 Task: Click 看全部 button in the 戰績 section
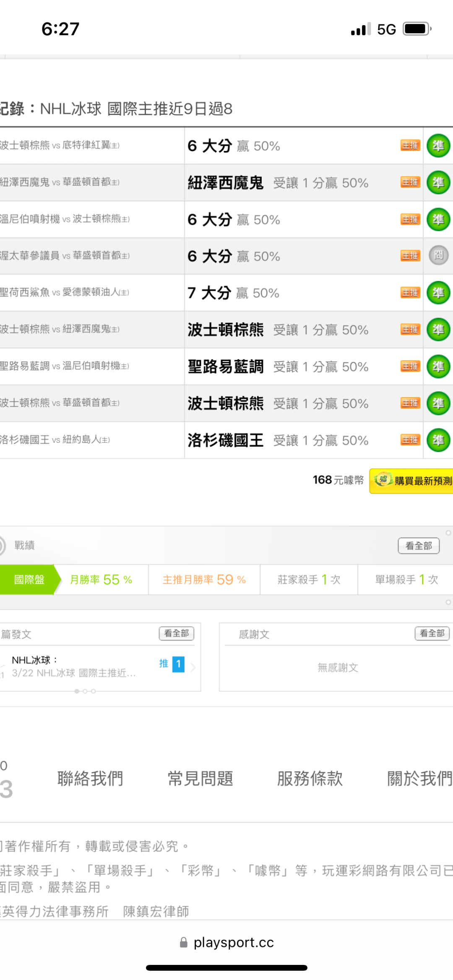tap(418, 546)
